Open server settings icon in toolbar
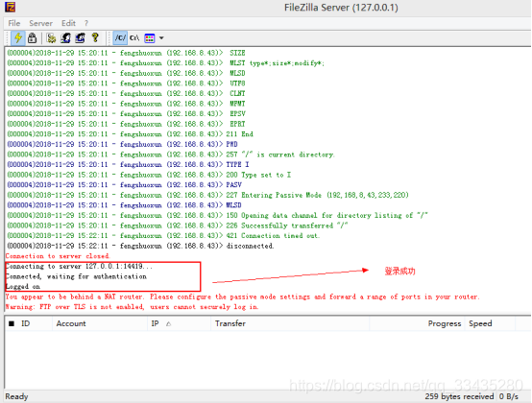 (51, 37)
